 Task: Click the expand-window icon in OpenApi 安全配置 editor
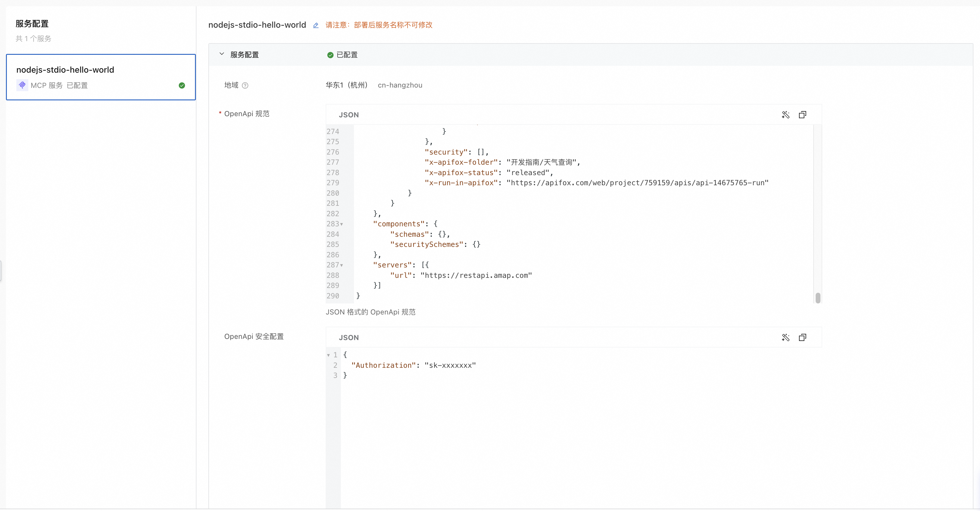[802, 337]
